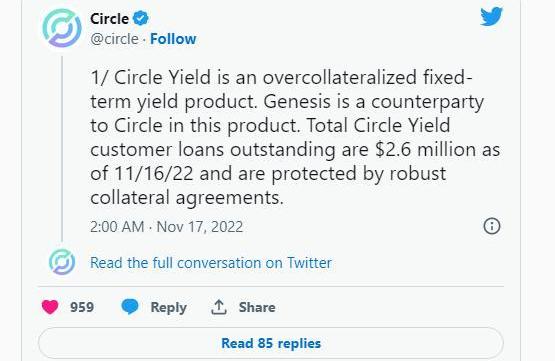The height and width of the screenshot is (361, 555).
Task: Click the Reply text label
Action: 168,307
